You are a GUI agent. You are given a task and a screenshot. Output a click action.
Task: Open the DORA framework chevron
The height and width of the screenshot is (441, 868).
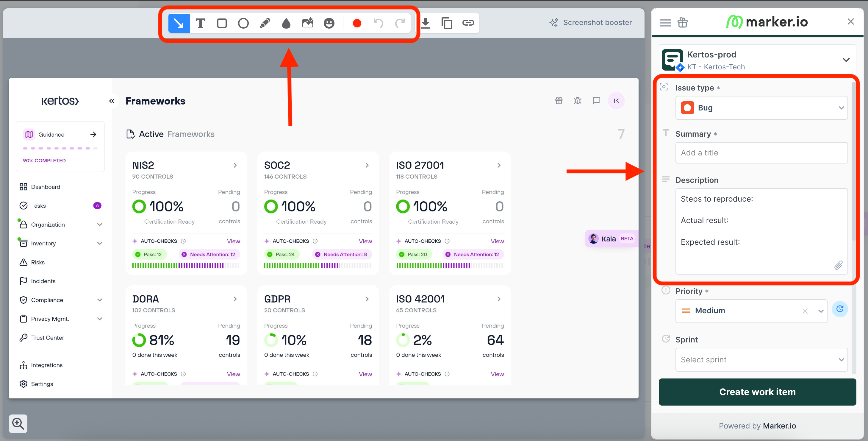tap(235, 299)
